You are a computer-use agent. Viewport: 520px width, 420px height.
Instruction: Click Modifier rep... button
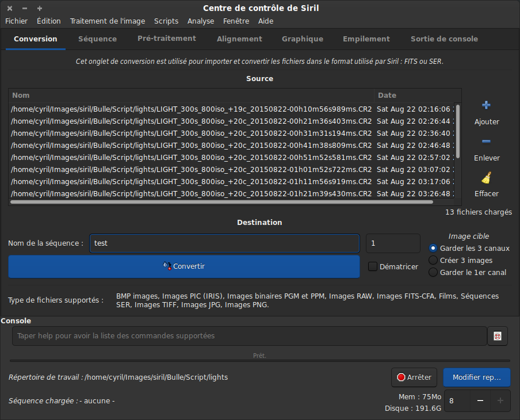click(x=476, y=377)
